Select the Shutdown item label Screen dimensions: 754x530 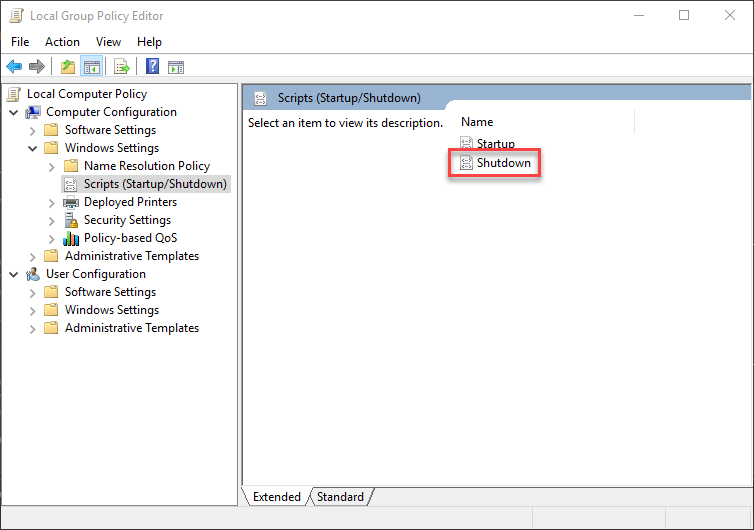[x=504, y=163]
